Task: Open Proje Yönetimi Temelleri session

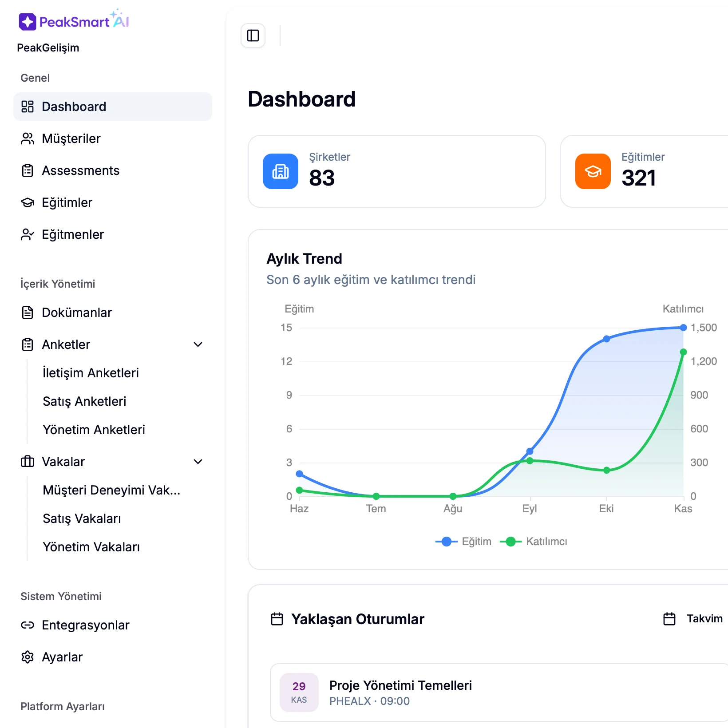Action: coord(400,686)
